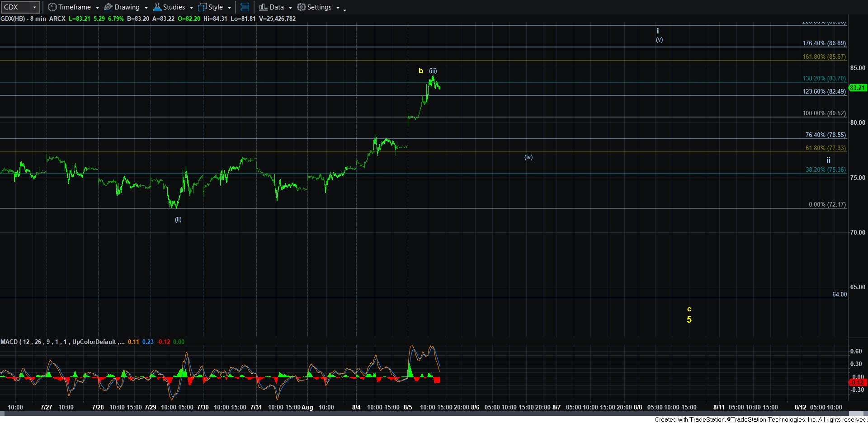Expand the arrow next to Studies
Screen dimensions: 868x423
[191, 8]
